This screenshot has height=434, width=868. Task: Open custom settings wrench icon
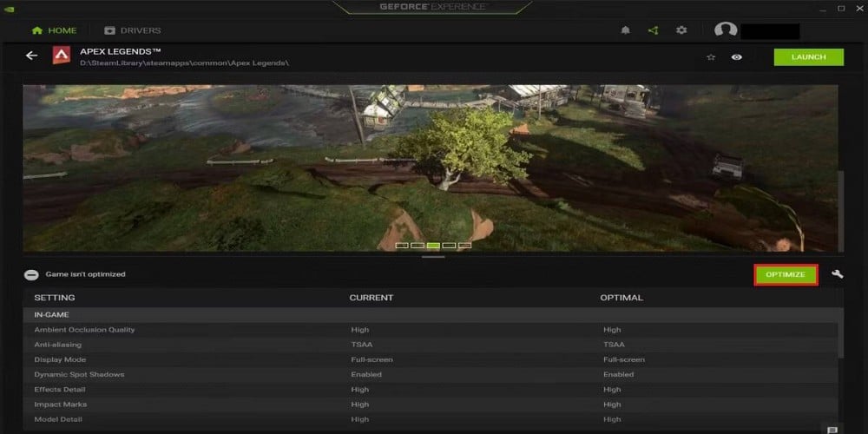coord(838,274)
